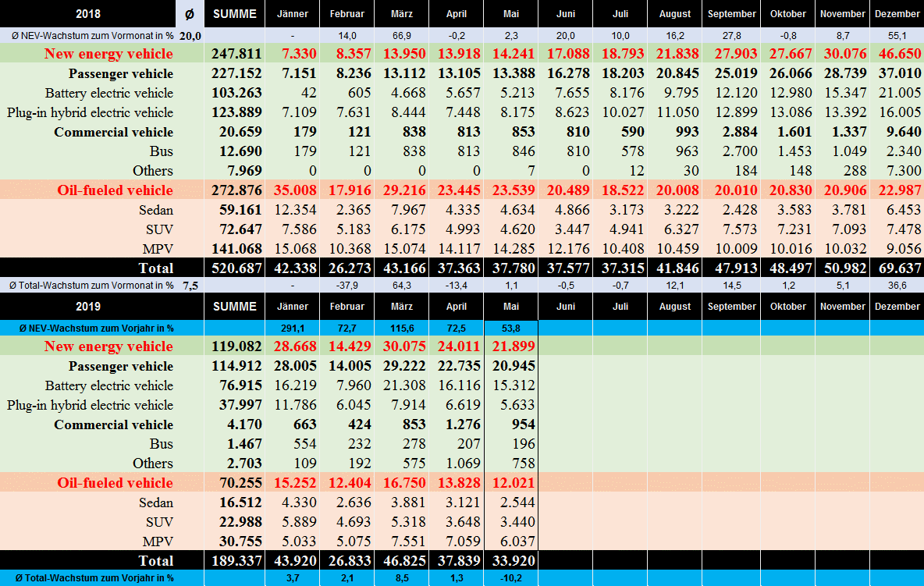924x586 pixels.
Task: Click 2018 New energy vehicle Juni "17.088"
Action: pyautogui.click(x=568, y=54)
